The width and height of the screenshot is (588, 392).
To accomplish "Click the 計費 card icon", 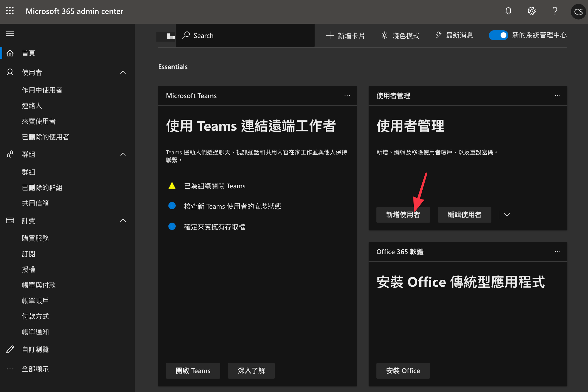I will pyautogui.click(x=10, y=221).
